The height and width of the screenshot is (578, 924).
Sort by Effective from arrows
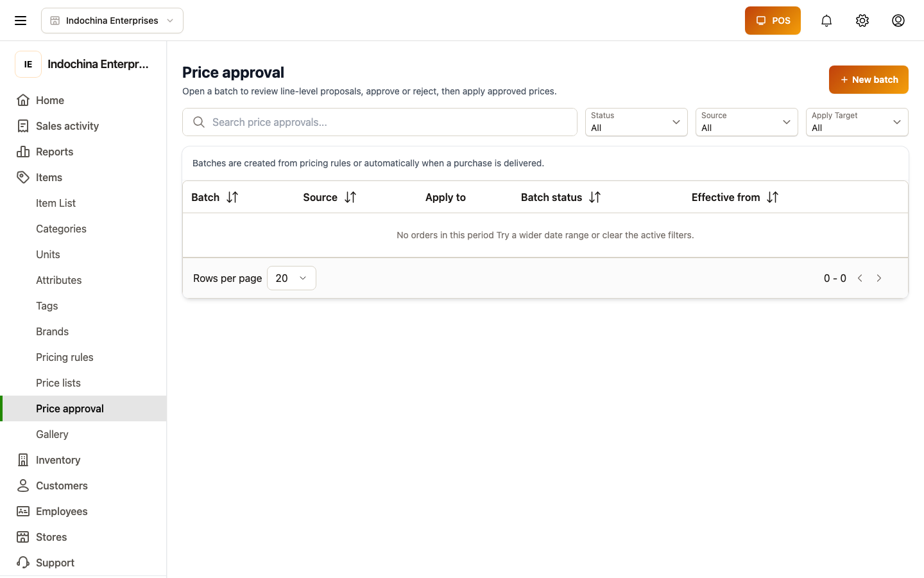[x=773, y=197]
